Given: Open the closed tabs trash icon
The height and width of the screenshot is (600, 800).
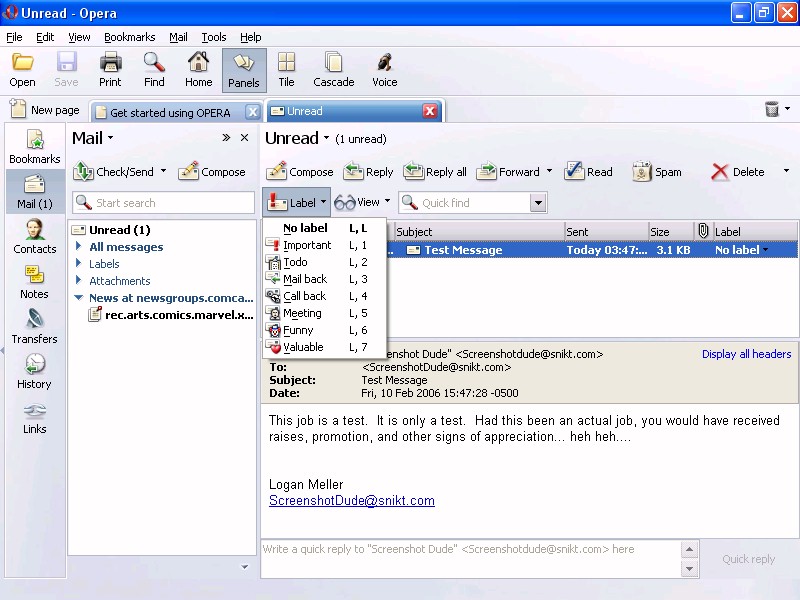Looking at the screenshot, I should point(772,109).
